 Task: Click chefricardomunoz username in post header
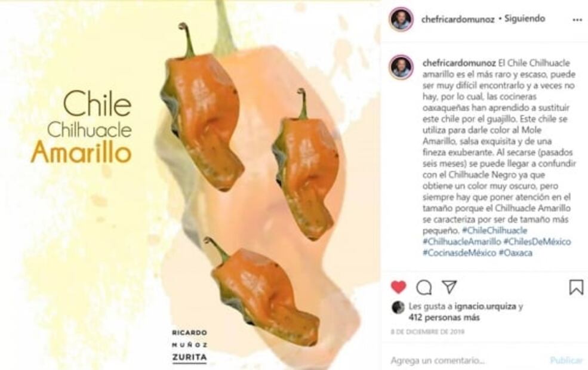(x=458, y=19)
